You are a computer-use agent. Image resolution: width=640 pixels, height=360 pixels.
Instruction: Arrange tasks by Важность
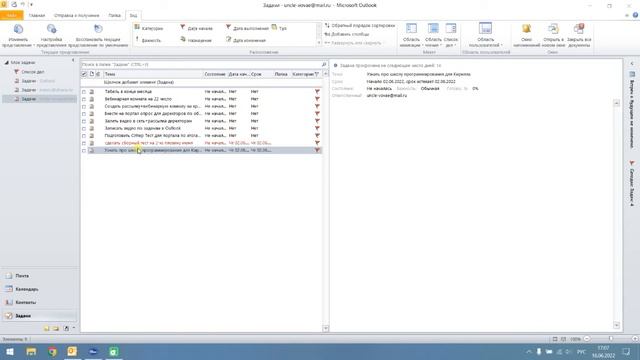point(148,40)
